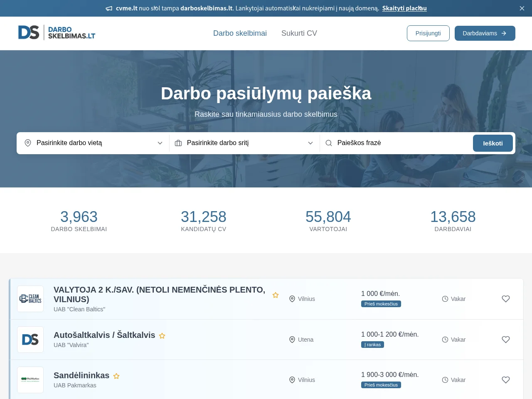Click the clock icon in the Sandėlininkas row
Image resolution: width=532 pixels, height=399 pixels.
point(445,380)
